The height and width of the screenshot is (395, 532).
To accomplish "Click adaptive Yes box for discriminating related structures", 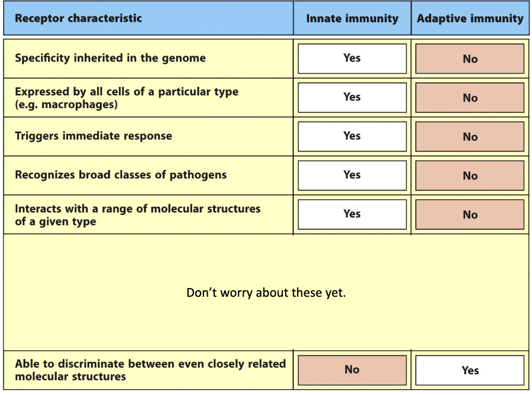I will (470, 370).
